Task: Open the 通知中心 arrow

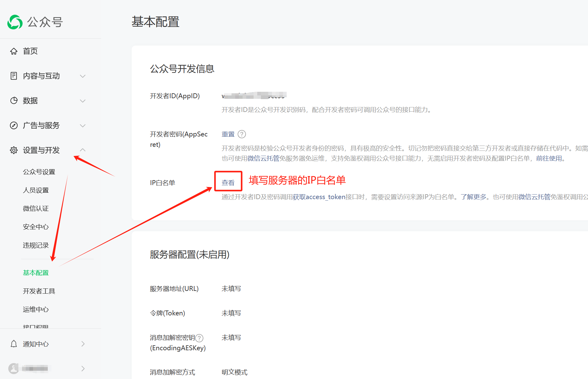Action: (x=83, y=344)
